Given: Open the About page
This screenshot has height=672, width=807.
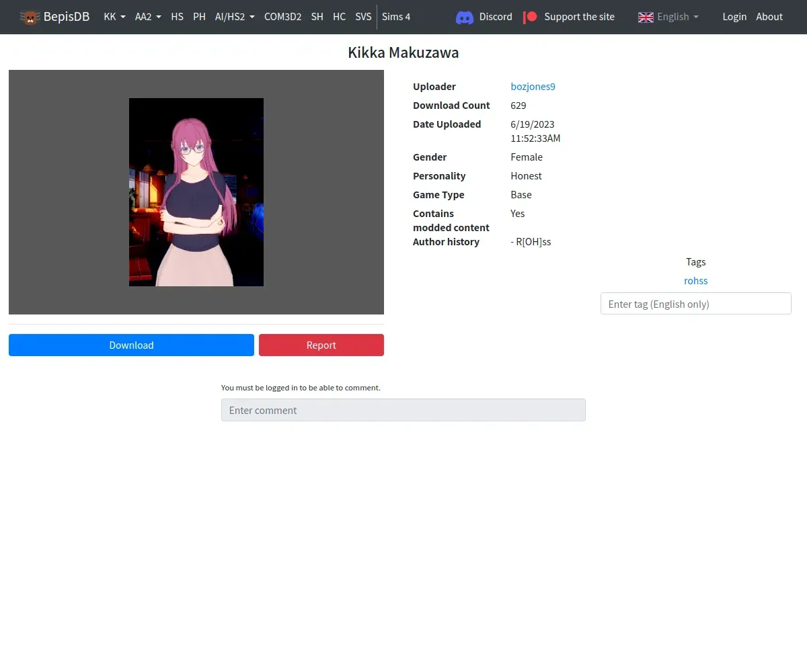Looking at the screenshot, I should pos(769,17).
